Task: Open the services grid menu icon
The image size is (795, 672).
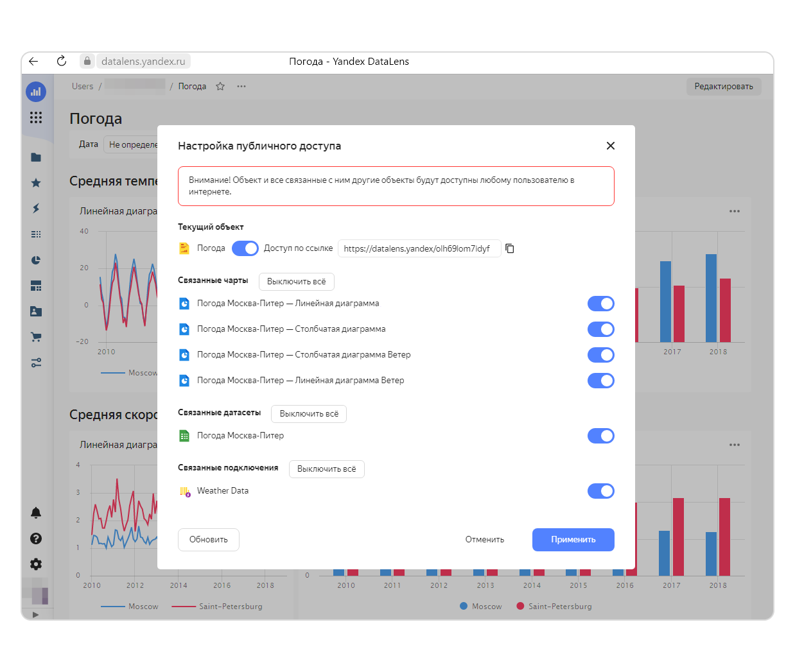Action: 36,117
